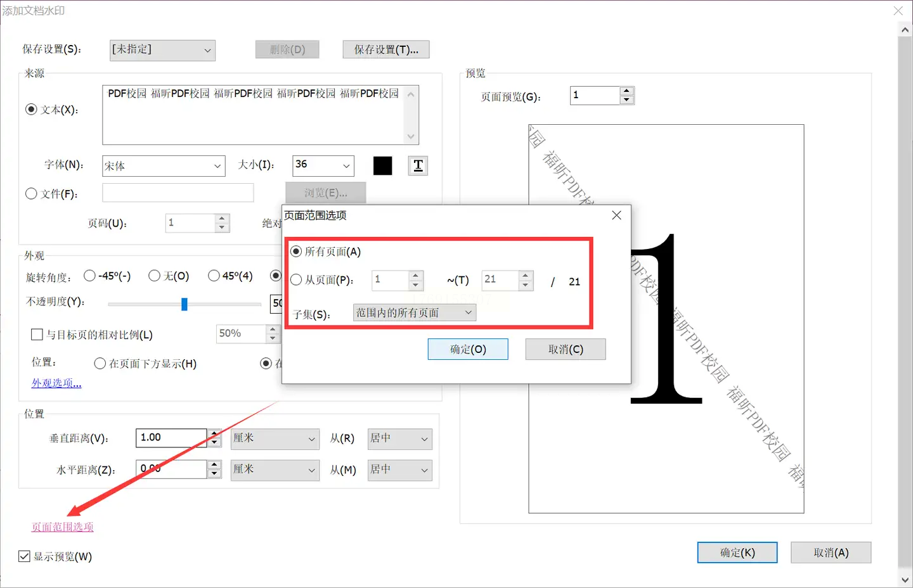Enable 与目标页的相对比例(L) checkbox
Image resolution: width=913 pixels, height=588 pixels.
click(37, 335)
